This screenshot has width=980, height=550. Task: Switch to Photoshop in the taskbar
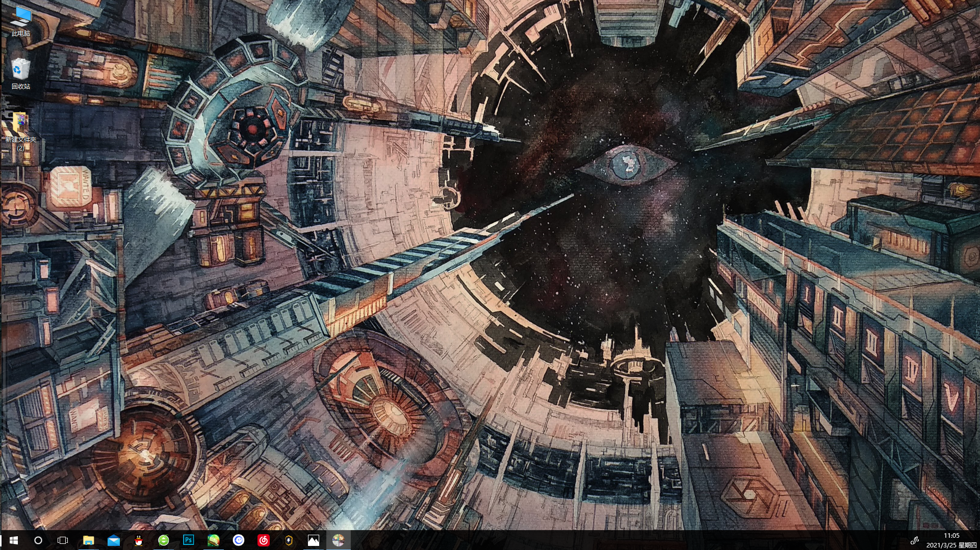coord(188,540)
